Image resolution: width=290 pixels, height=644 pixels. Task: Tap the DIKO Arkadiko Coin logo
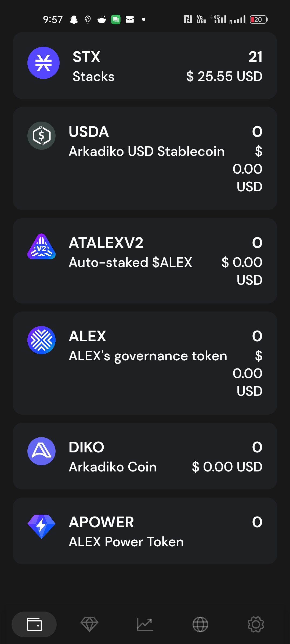click(x=41, y=451)
